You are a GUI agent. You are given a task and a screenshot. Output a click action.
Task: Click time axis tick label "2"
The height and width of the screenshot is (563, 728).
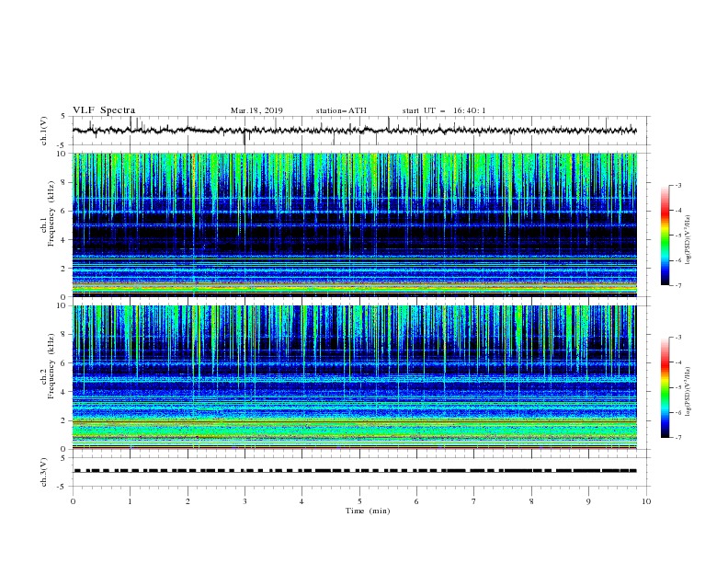(x=188, y=501)
